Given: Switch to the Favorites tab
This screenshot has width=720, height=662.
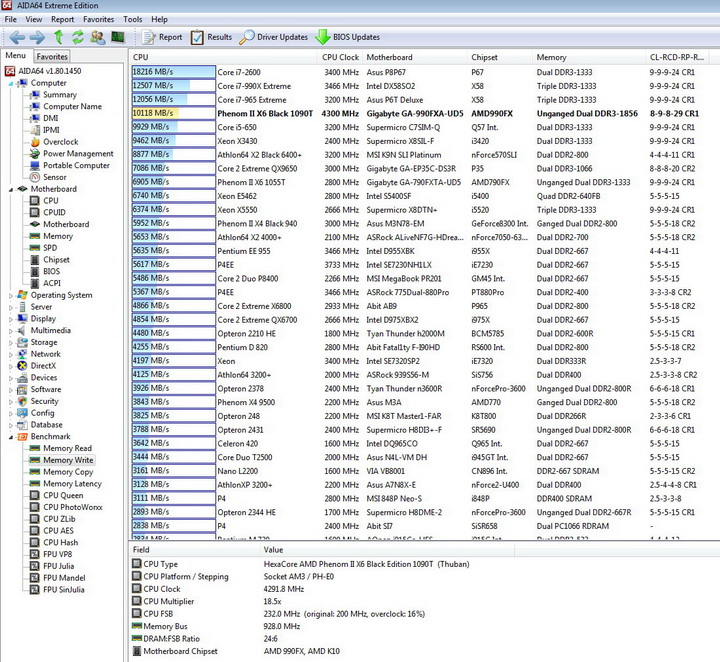Looking at the screenshot, I should [x=52, y=57].
